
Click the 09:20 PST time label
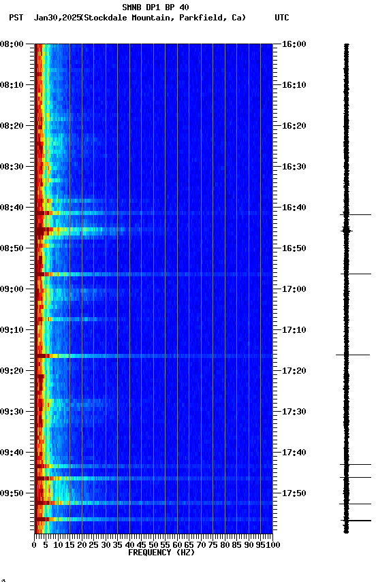12,371
